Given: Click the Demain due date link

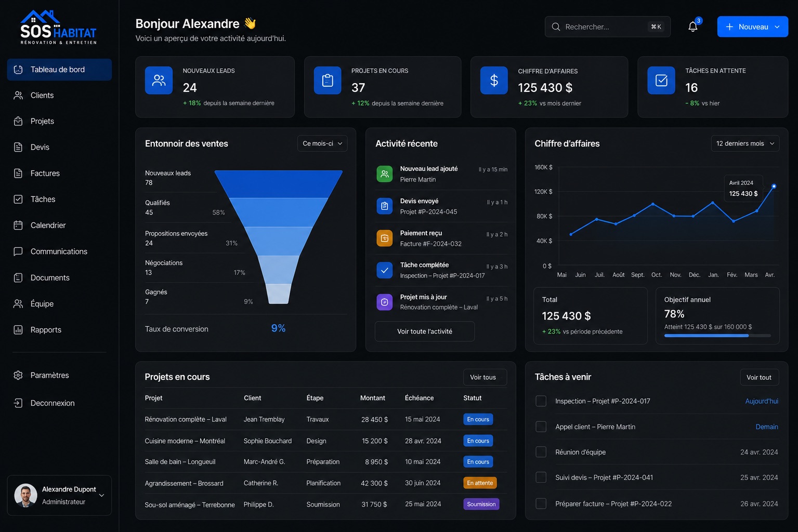Looking at the screenshot, I should 767,427.
